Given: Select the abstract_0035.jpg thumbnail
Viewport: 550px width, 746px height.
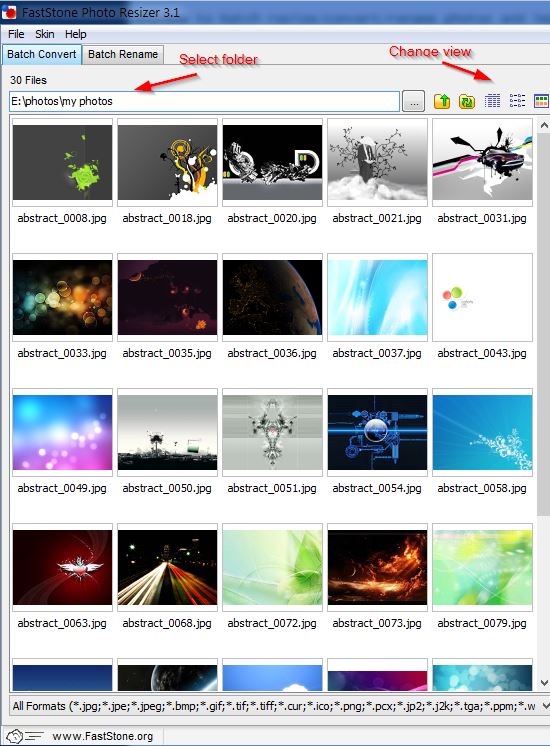Looking at the screenshot, I should pos(167,297).
